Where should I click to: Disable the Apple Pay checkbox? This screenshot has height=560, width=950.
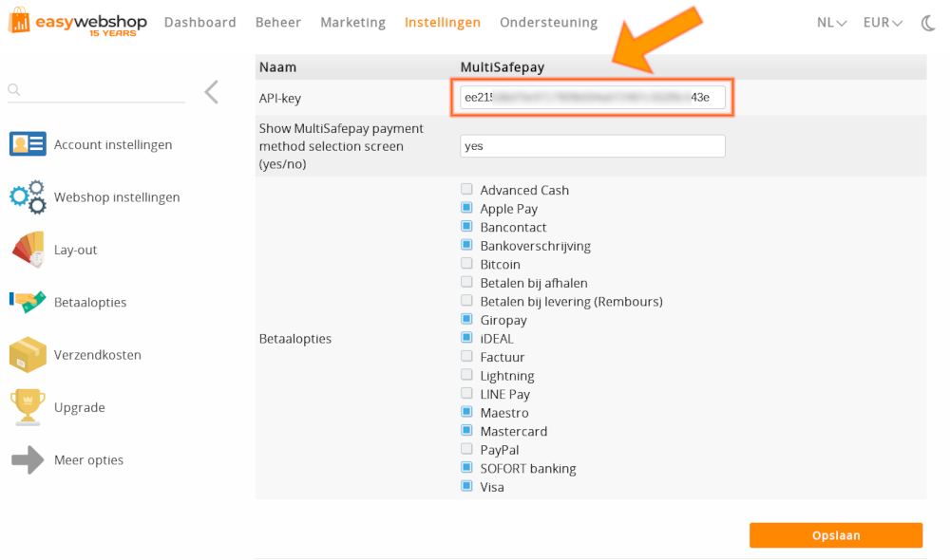pyautogui.click(x=466, y=208)
